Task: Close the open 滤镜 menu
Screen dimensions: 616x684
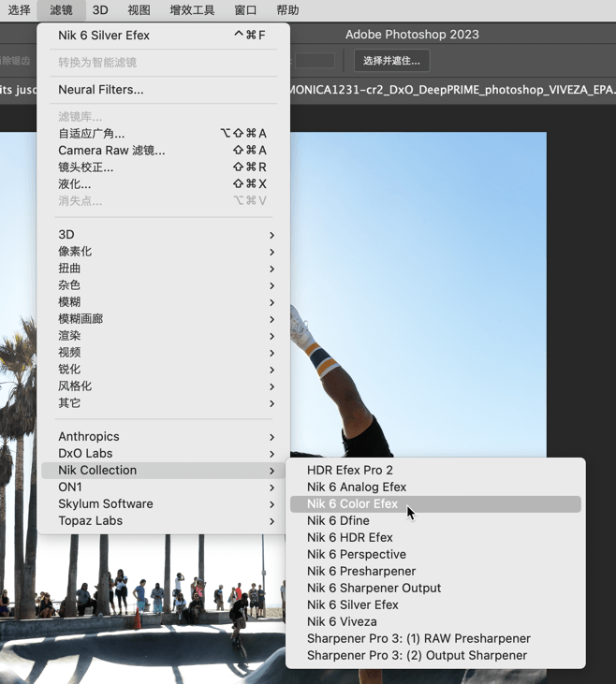Action: coord(61,10)
